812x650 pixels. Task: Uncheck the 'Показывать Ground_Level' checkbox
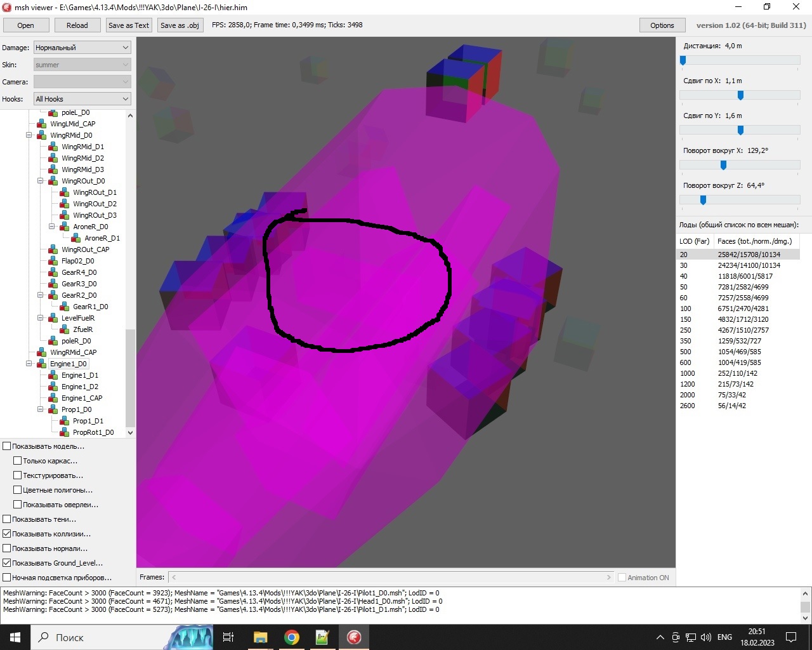pos(7,563)
